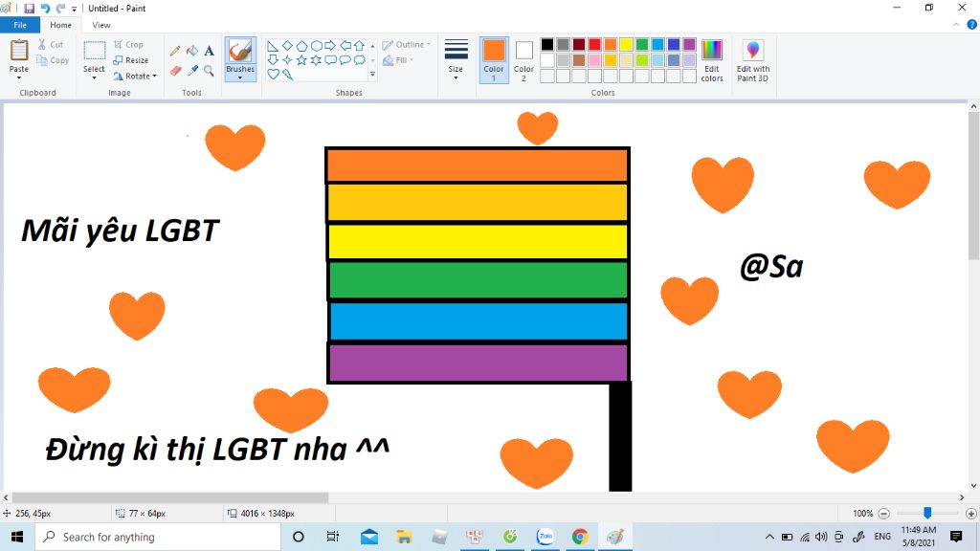Viewport: 980px width, 551px height.
Task: Expand the Paste dropdown arrow
Action: pos(19,78)
